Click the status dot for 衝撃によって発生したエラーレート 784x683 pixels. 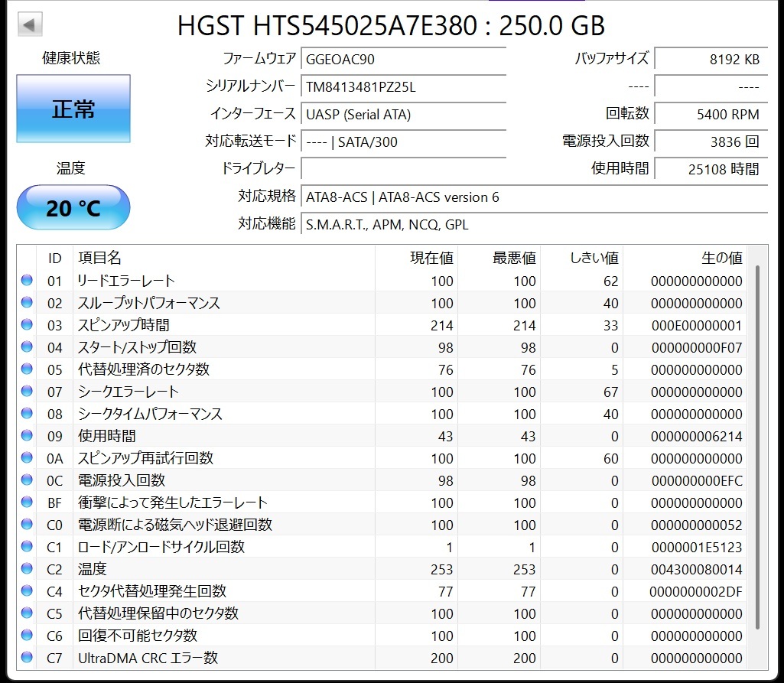coord(27,502)
